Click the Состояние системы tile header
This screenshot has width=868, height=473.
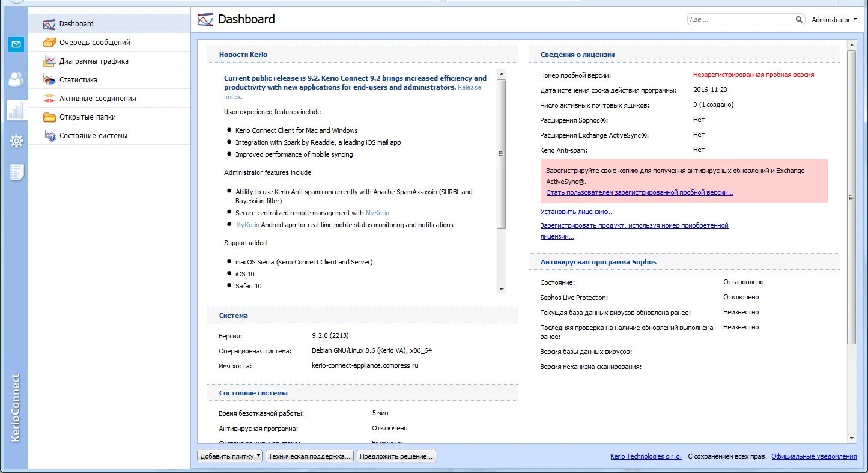pos(362,393)
